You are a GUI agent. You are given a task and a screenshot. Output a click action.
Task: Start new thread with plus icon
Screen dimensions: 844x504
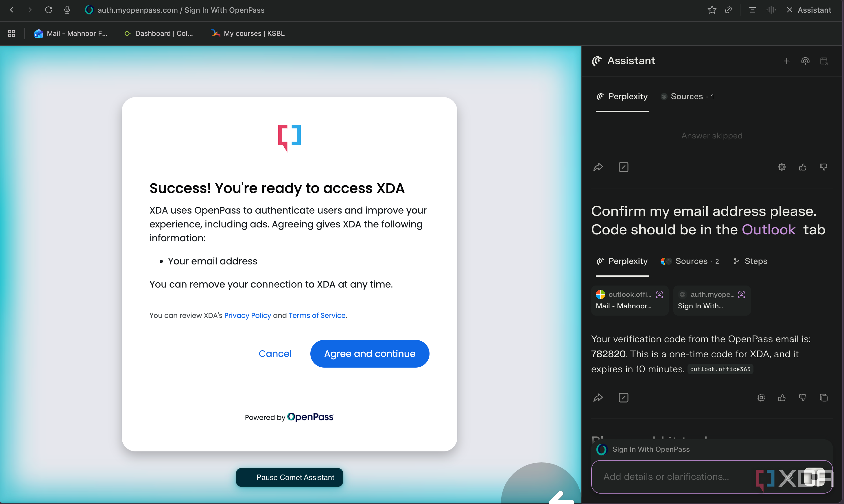click(786, 61)
